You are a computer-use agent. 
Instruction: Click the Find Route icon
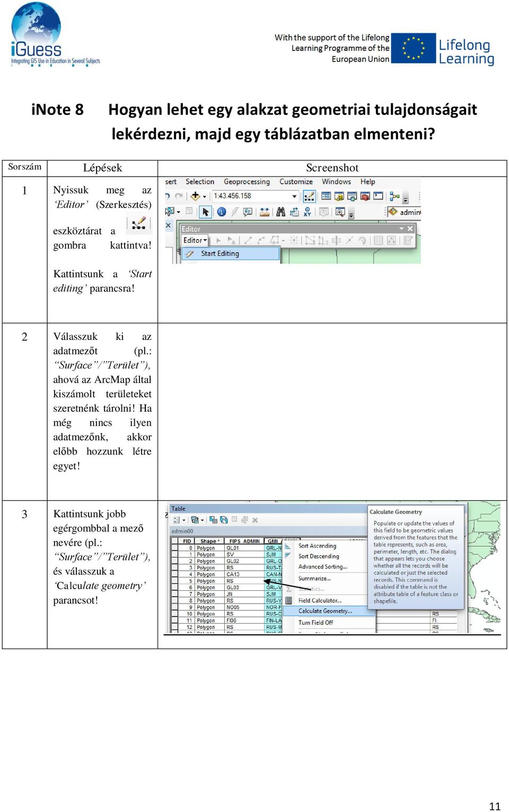pyautogui.click(x=294, y=212)
